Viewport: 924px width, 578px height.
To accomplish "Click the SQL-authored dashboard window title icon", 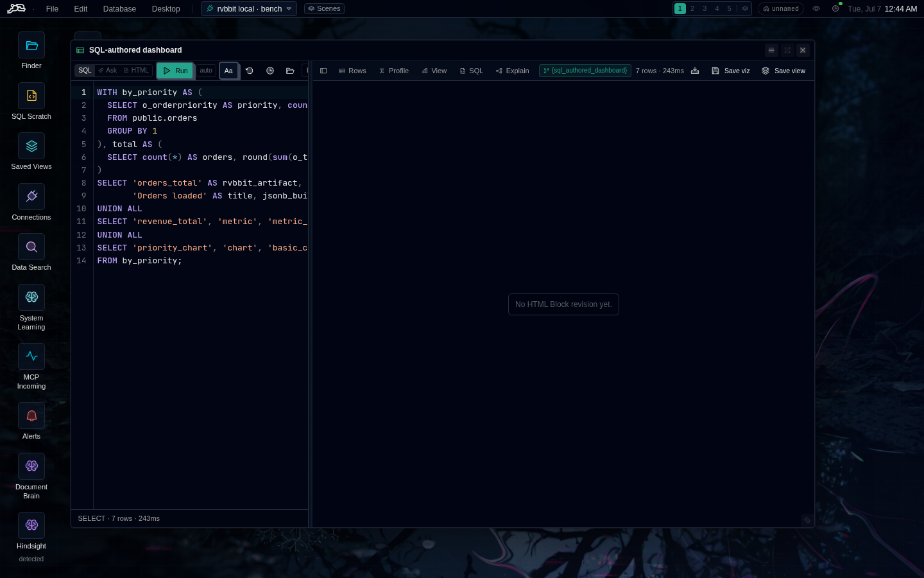I will (x=80, y=50).
